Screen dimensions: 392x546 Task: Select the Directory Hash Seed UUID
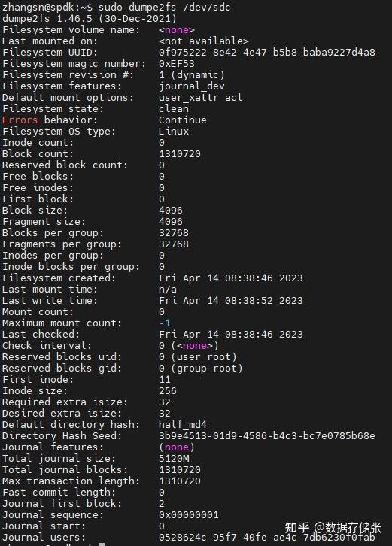click(x=267, y=435)
